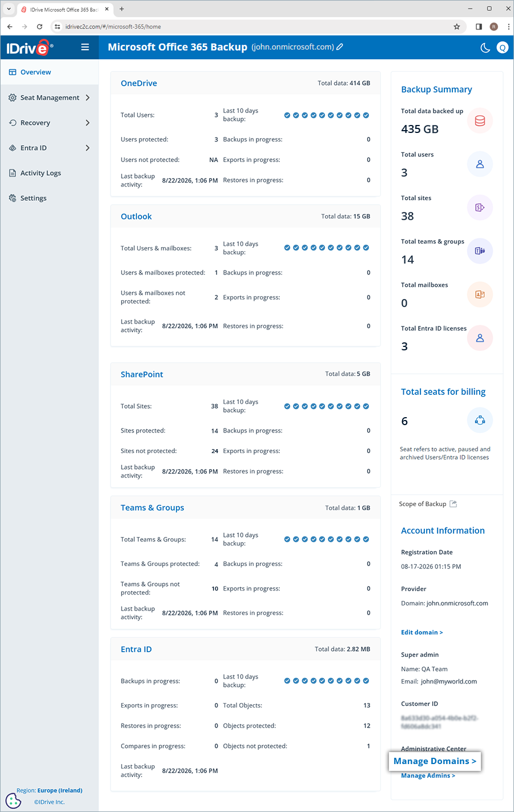Image resolution: width=514 pixels, height=812 pixels.
Task: Open the OneDrive section heading link
Action: [139, 83]
